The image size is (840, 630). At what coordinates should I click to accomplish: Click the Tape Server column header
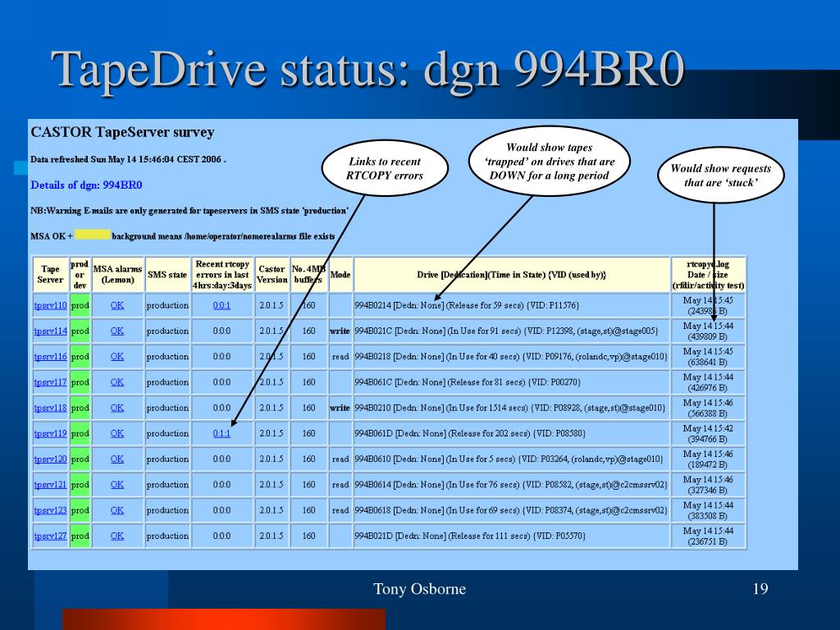click(x=50, y=274)
